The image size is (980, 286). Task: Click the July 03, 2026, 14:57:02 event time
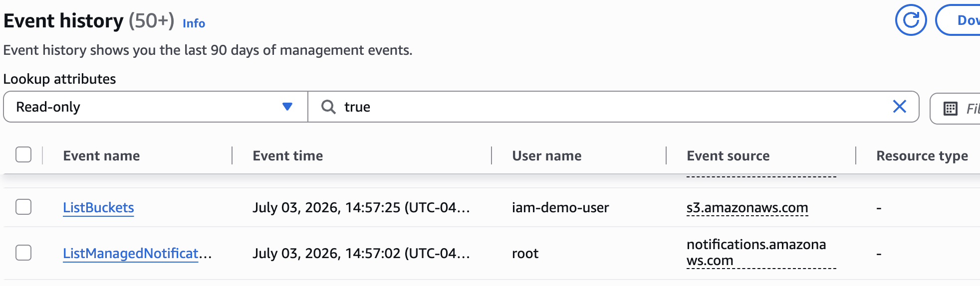click(361, 253)
